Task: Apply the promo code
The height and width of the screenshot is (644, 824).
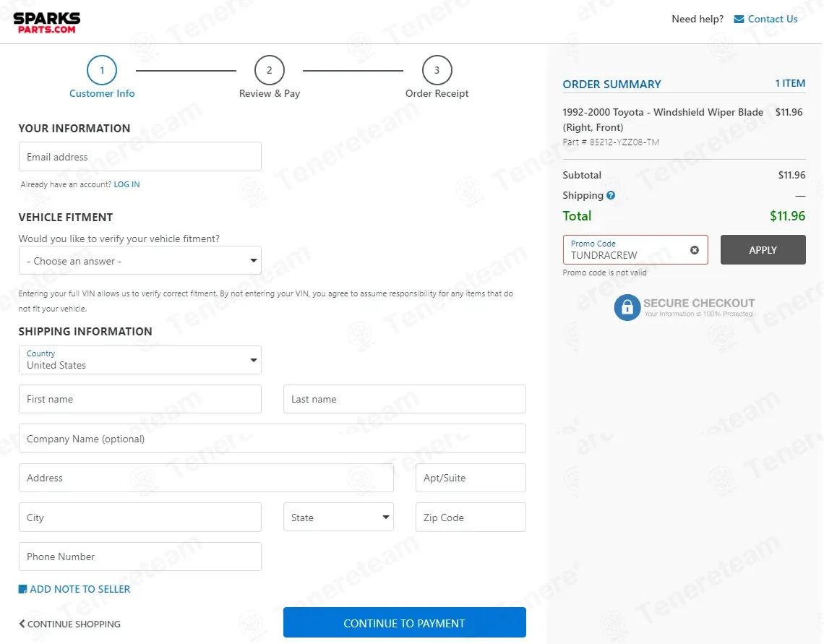Action: point(763,250)
